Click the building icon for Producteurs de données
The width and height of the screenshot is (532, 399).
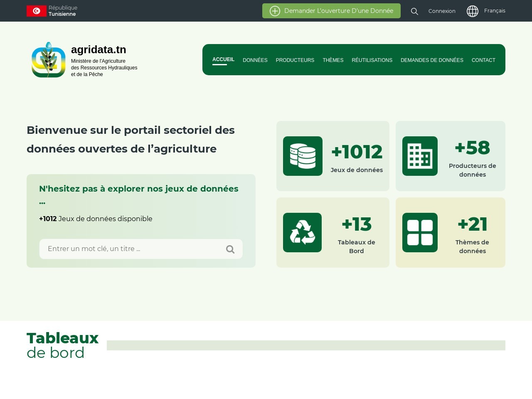pos(420,156)
